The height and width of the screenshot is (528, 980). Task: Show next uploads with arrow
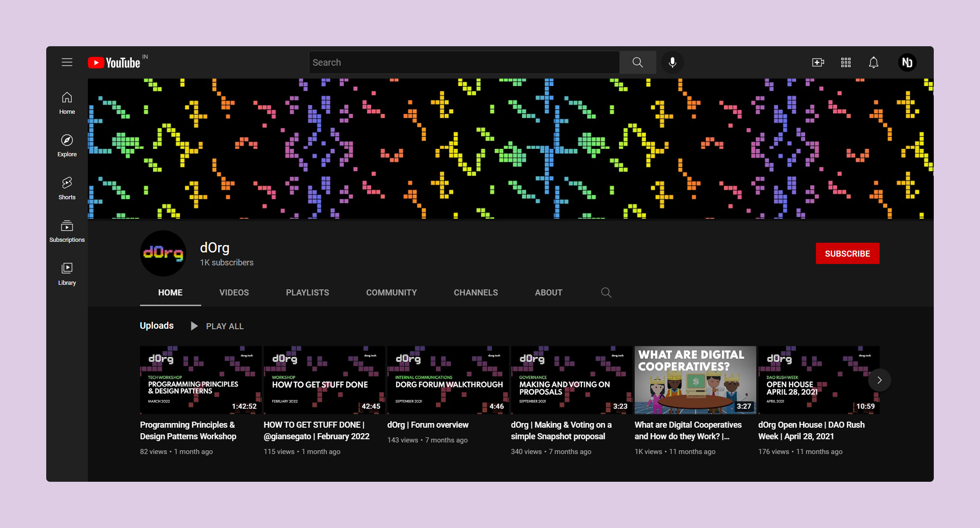click(880, 380)
